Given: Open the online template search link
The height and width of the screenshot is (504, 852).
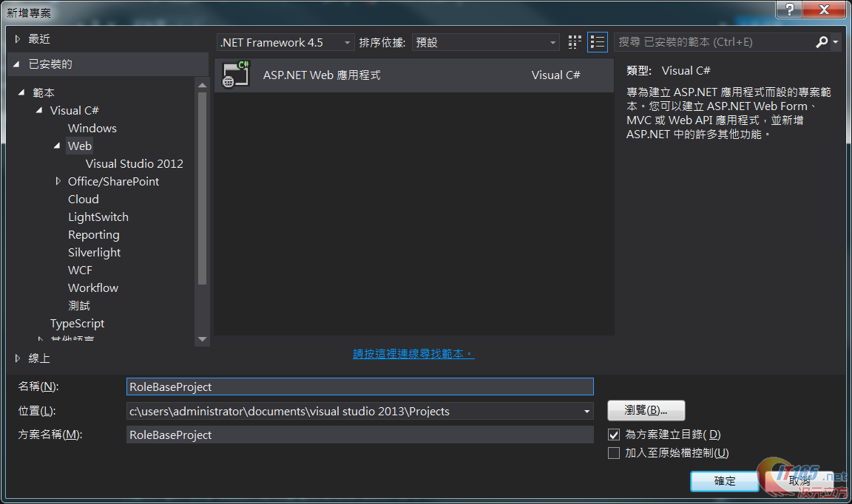Looking at the screenshot, I should [x=413, y=354].
